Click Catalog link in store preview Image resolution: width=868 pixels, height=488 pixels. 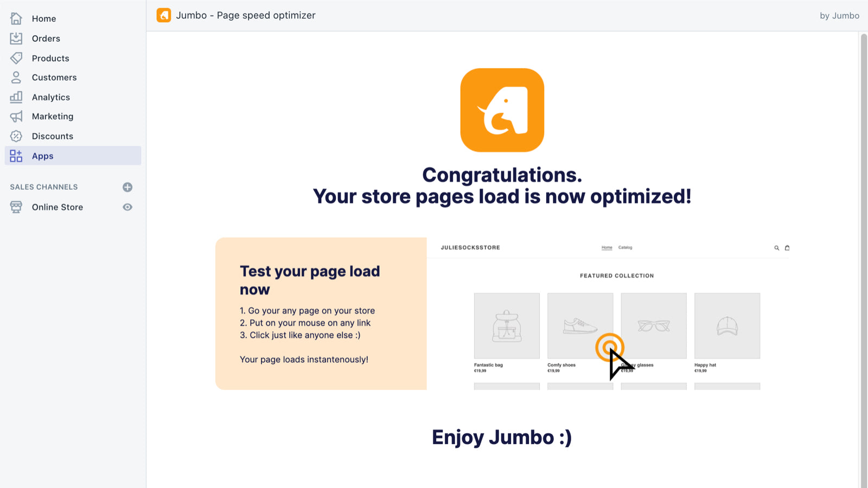click(626, 247)
